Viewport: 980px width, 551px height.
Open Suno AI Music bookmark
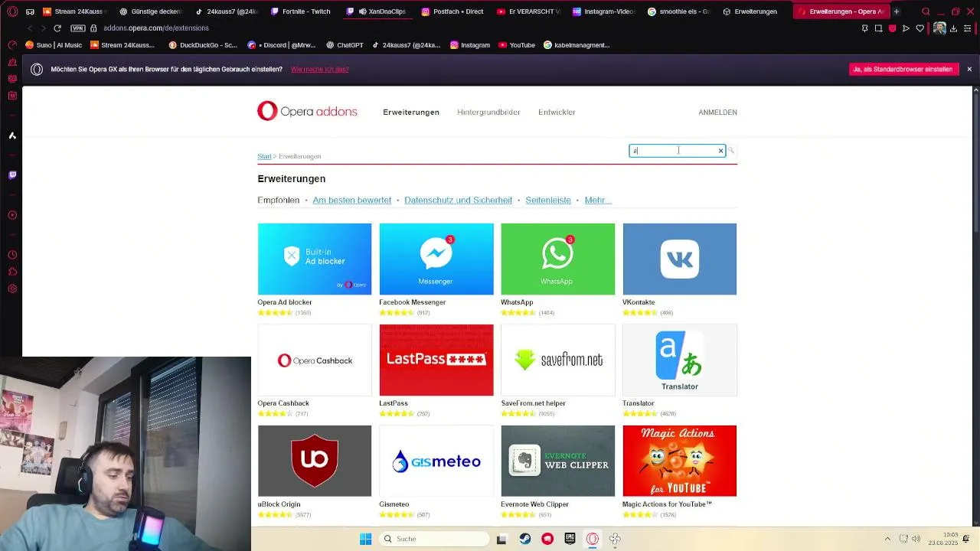(x=54, y=45)
